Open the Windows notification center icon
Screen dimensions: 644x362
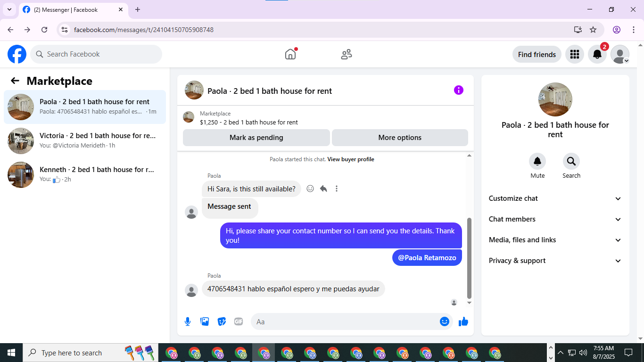click(628, 353)
